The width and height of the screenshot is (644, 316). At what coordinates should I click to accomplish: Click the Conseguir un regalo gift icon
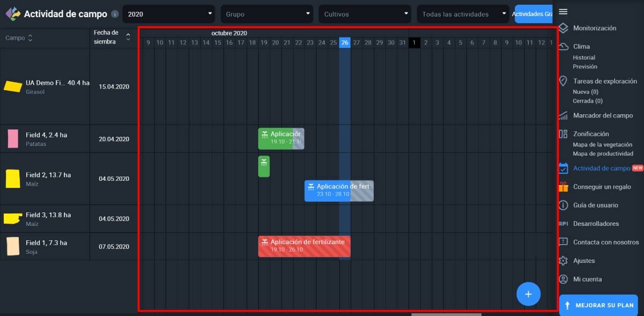pos(563,187)
